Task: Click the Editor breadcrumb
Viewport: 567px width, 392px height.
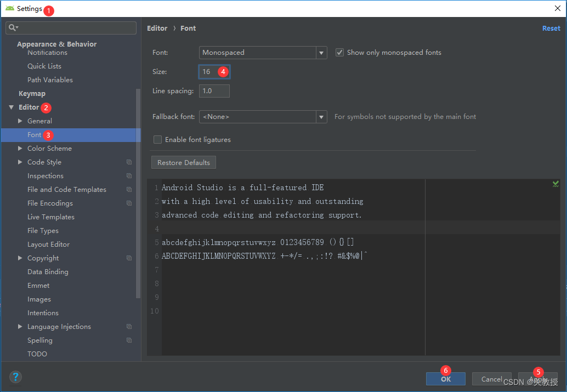Action: click(157, 28)
